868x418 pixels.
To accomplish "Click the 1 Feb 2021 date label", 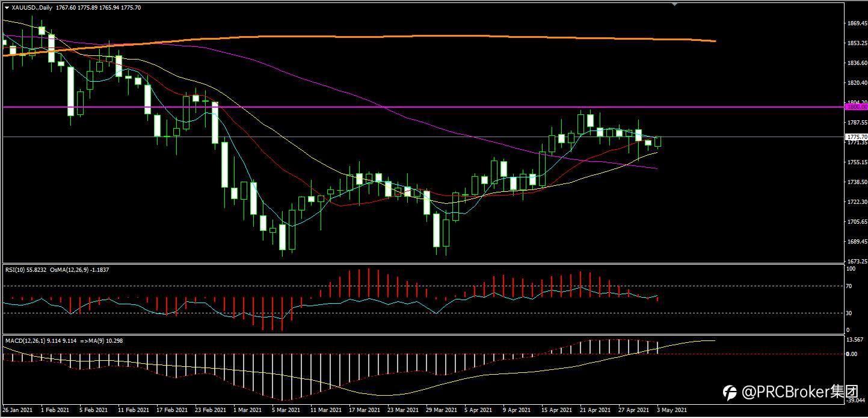I will [x=55, y=410].
